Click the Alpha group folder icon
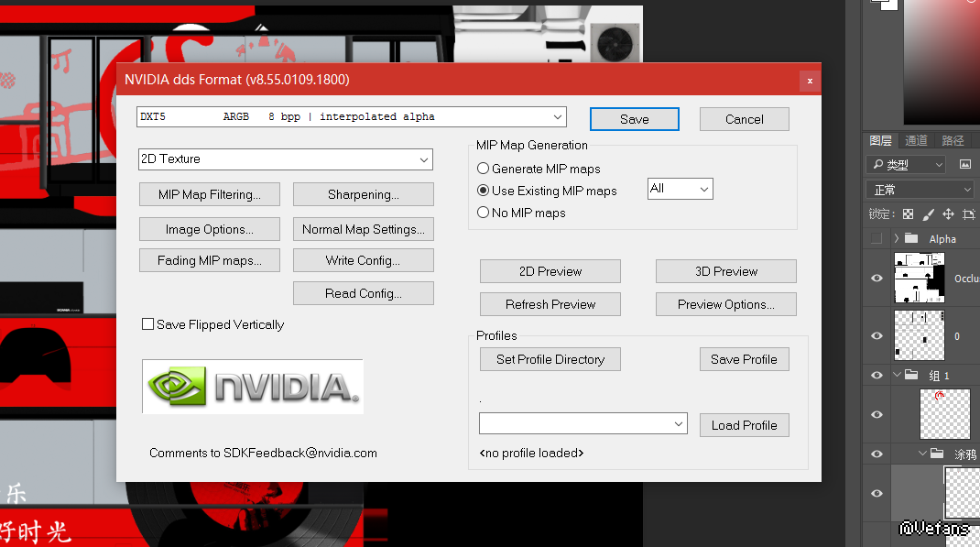 911,238
